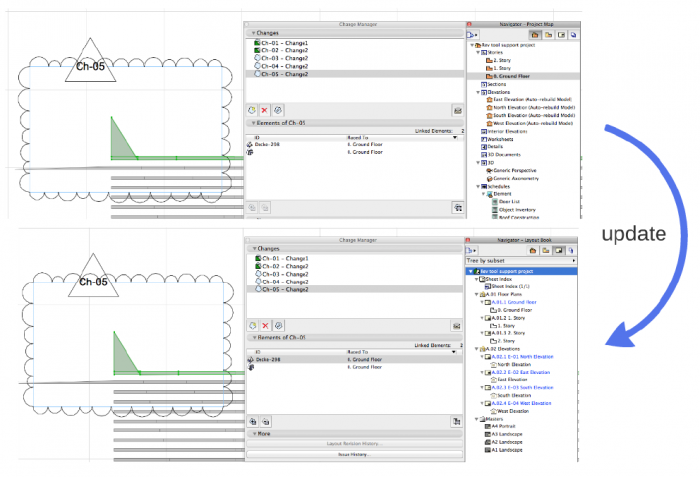Click the archive icon in the Change Manager beside the Layout Book
Image resolution: width=700 pixels, height=477 pixels.
coord(456,326)
